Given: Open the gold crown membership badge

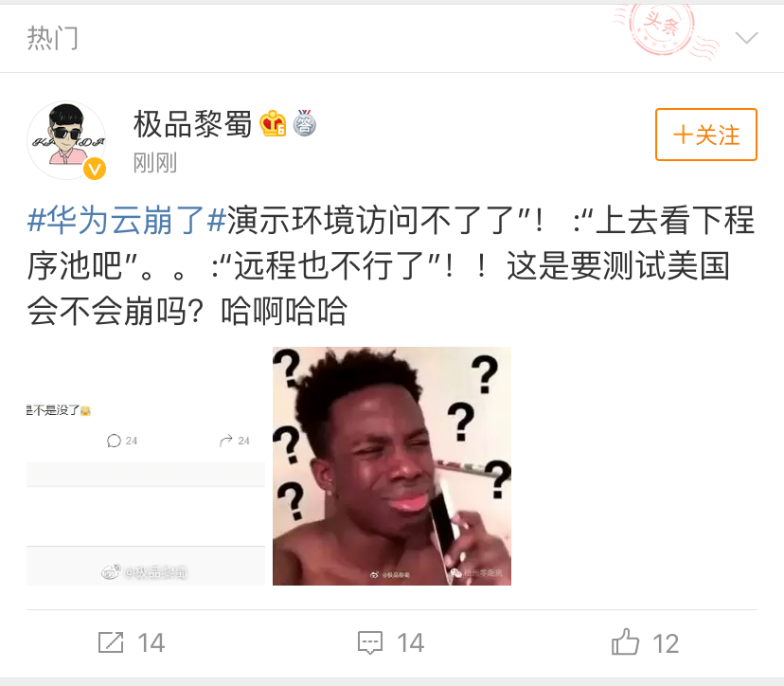Looking at the screenshot, I should (273, 123).
